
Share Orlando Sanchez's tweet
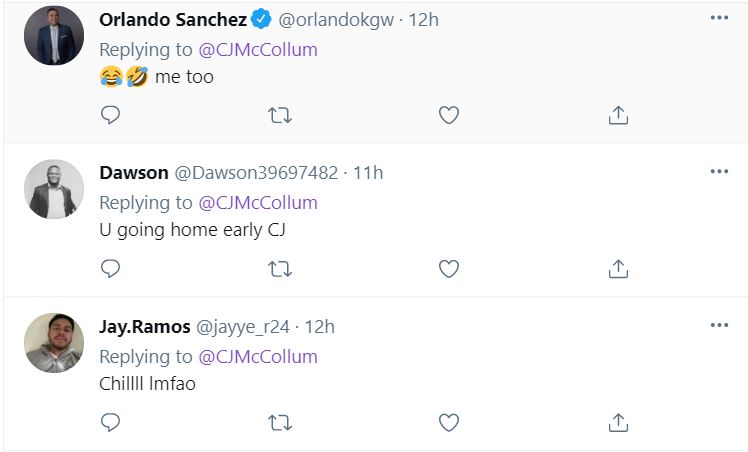pos(618,115)
